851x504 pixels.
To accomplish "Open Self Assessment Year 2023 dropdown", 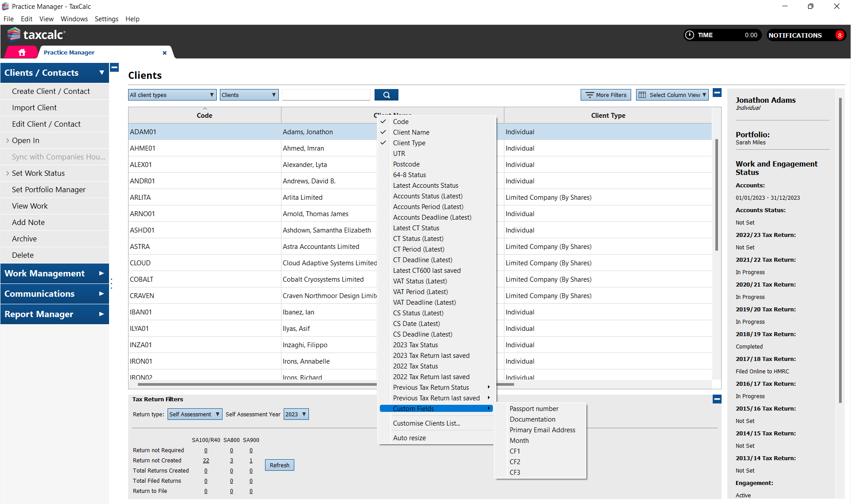I will pos(296,414).
